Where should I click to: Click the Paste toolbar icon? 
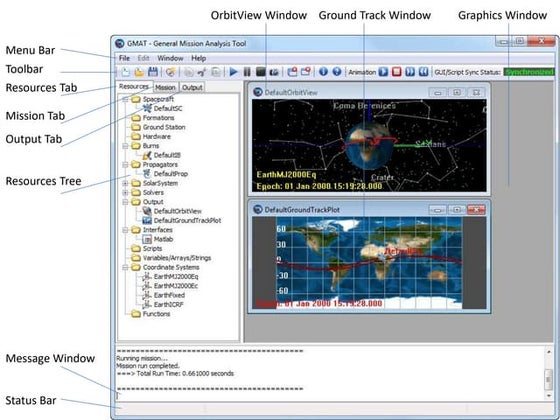216,72
